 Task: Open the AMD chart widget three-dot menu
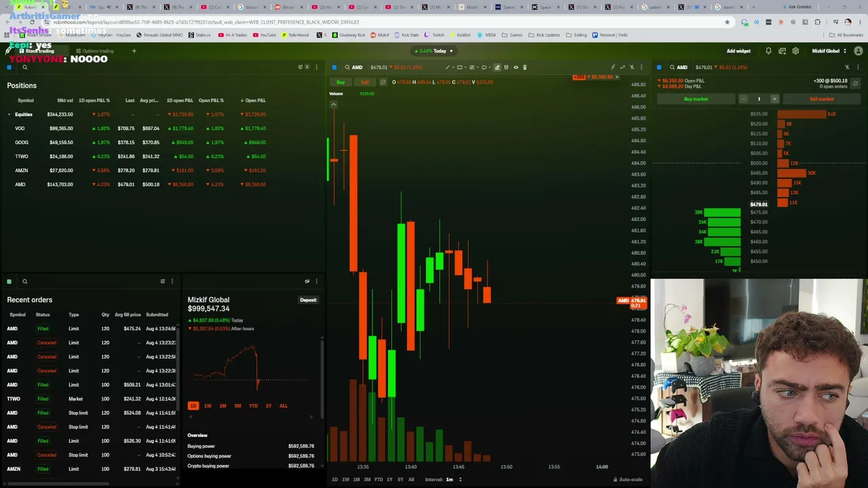click(x=642, y=67)
